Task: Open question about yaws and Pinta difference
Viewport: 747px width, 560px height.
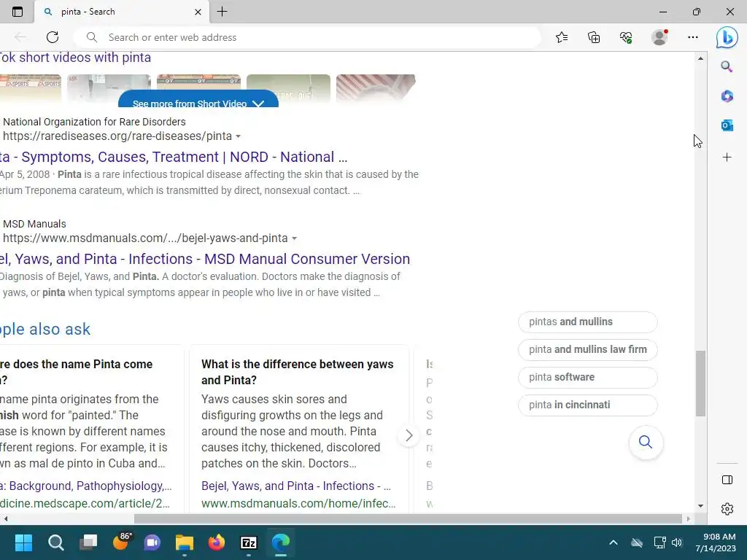Action: pyautogui.click(x=298, y=372)
